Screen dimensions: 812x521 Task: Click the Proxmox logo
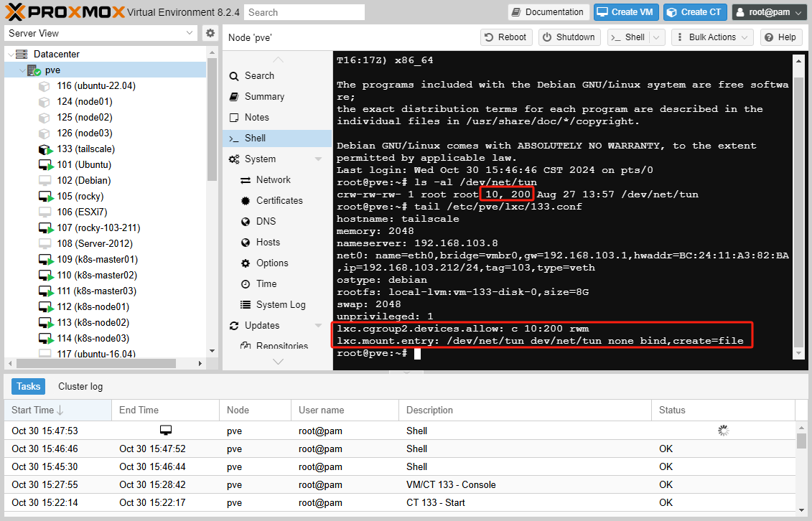pos(65,12)
